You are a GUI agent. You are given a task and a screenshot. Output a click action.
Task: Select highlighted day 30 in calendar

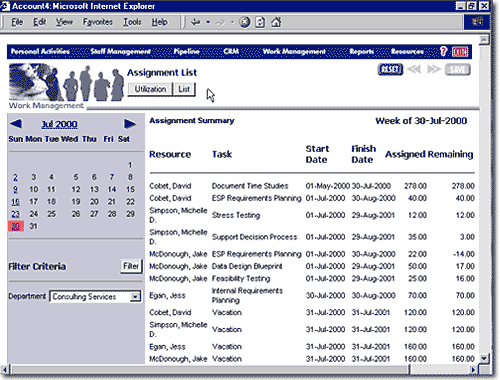click(16, 226)
